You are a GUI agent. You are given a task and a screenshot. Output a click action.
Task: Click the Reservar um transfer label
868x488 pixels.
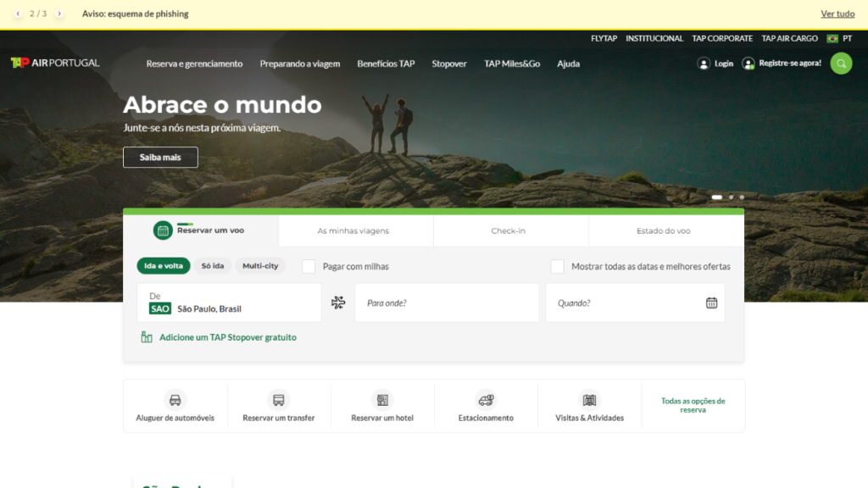tap(278, 418)
